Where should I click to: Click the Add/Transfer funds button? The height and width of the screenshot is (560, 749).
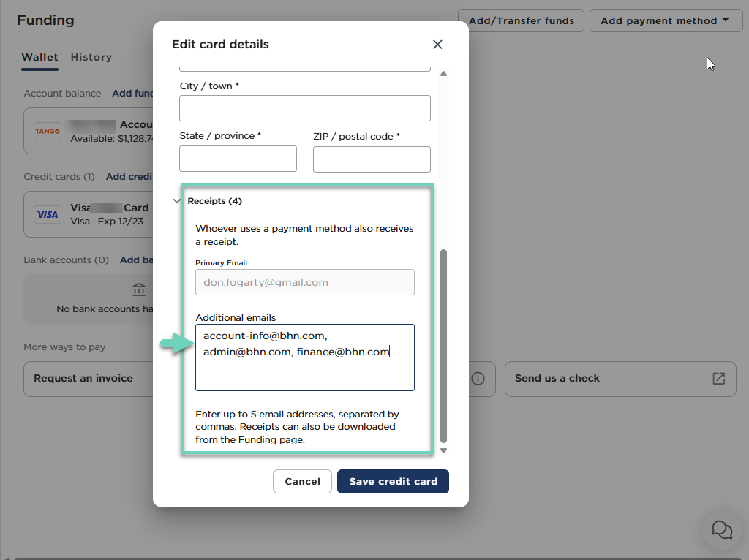[521, 20]
